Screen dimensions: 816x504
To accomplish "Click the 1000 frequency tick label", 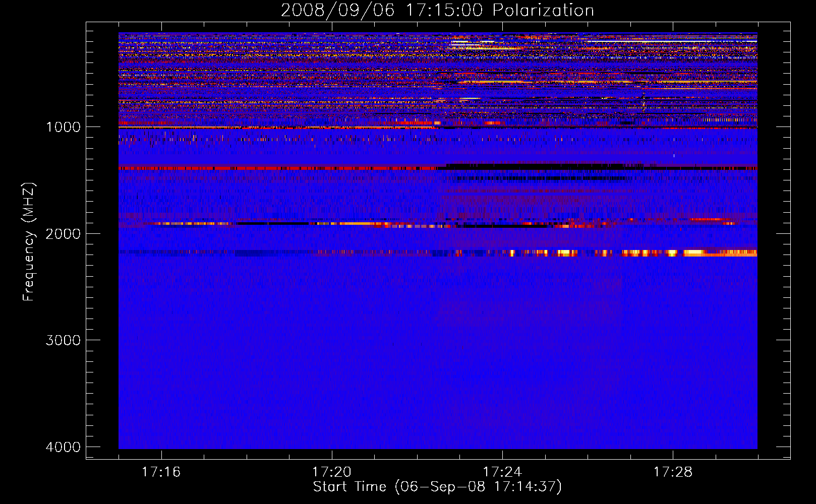I will pos(63,127).
